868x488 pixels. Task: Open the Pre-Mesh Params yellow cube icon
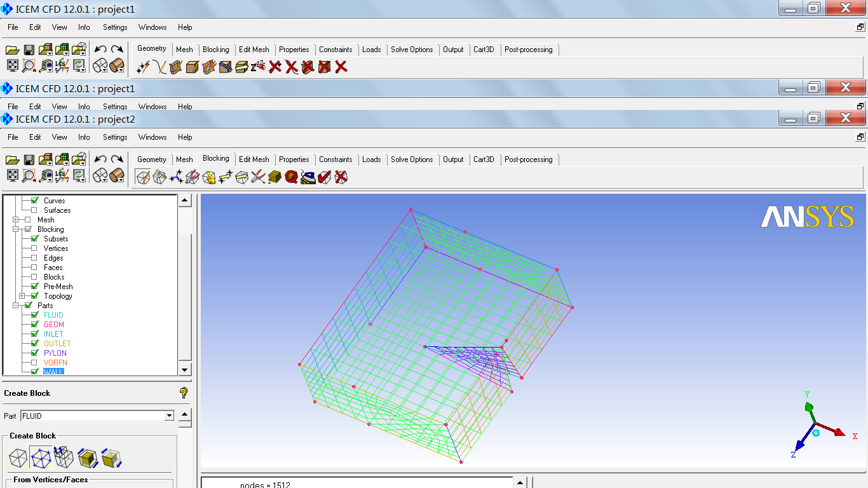click(275, 177)
